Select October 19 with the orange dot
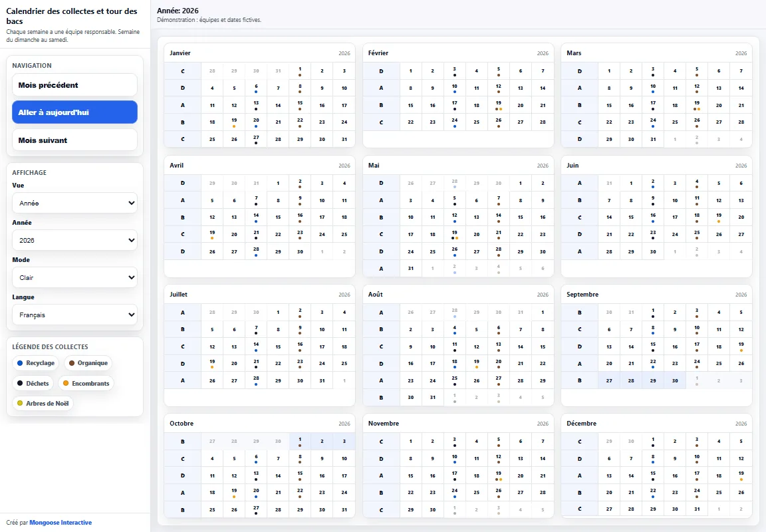The width and height of the screenshot is (766, 532). (234, 492)
